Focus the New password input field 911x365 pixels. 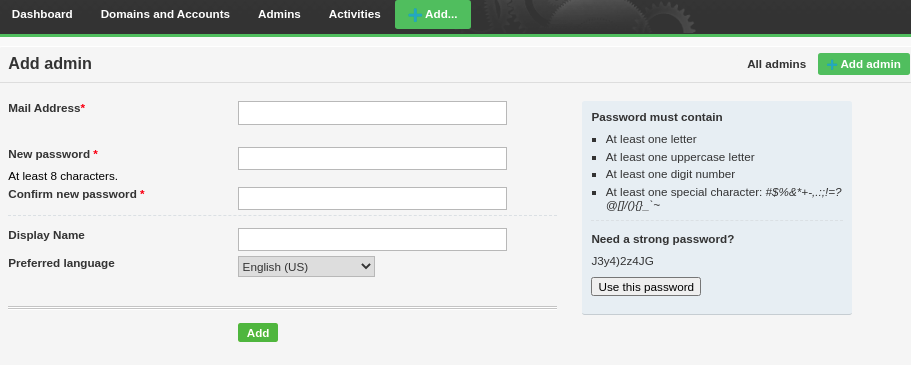pyautogui.click(x=372, y=158)
